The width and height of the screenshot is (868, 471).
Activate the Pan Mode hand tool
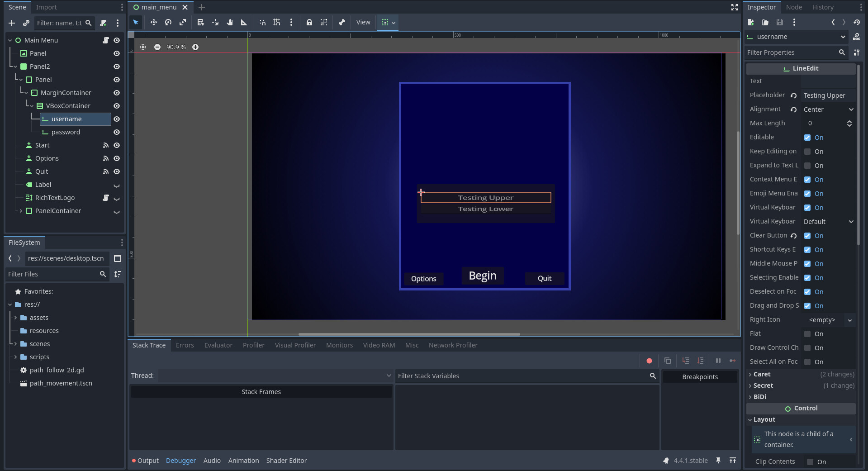coord(230,22)
